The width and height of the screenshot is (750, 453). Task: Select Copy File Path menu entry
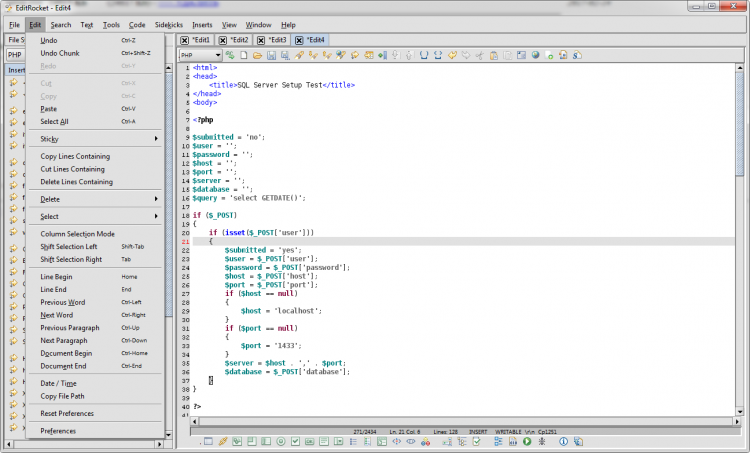62,396
